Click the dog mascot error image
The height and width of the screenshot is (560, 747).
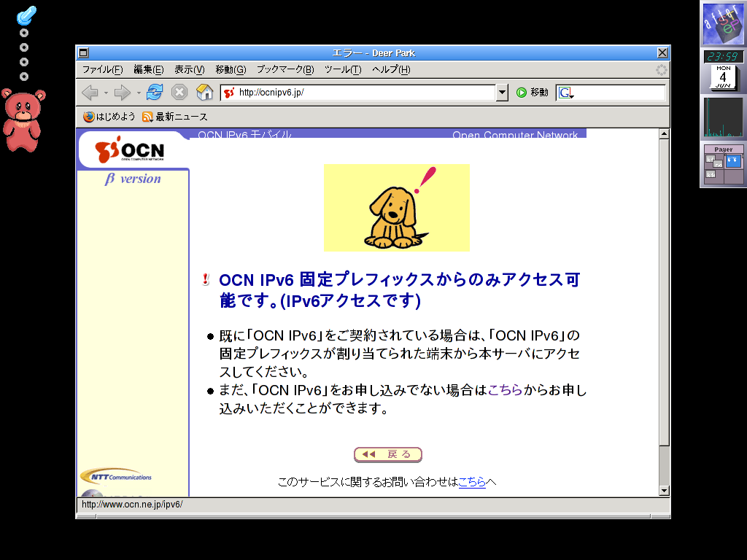point(397,208)
